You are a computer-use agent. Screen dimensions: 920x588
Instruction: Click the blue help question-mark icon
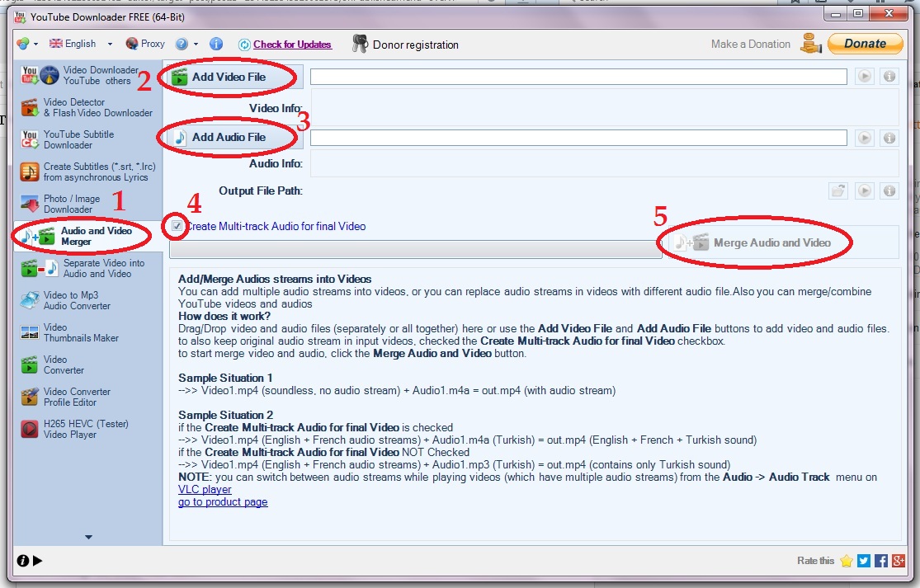(x=182, y=44)
